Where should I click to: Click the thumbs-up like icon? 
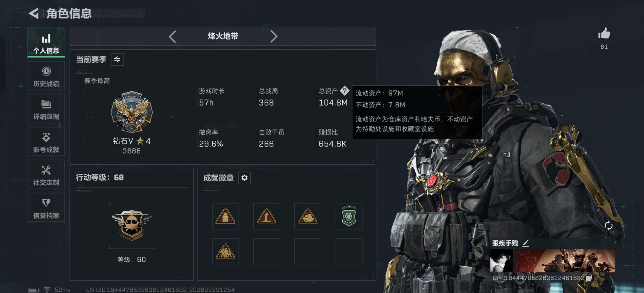604,33
